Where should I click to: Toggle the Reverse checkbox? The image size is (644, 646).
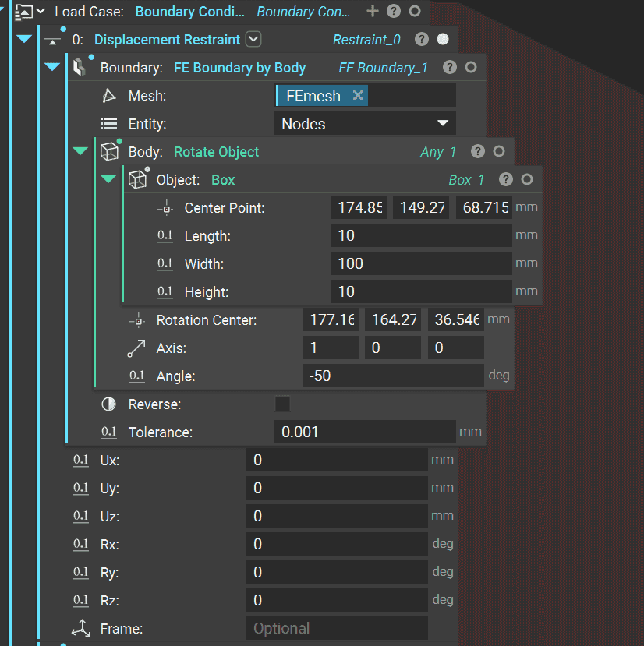(x=282, y=404)
